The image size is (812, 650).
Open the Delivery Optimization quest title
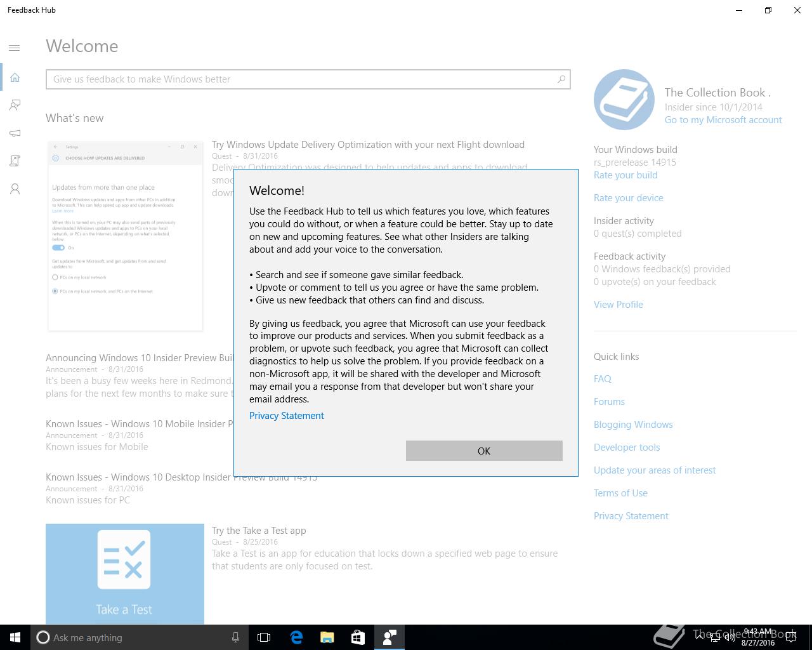coord(368,145)
